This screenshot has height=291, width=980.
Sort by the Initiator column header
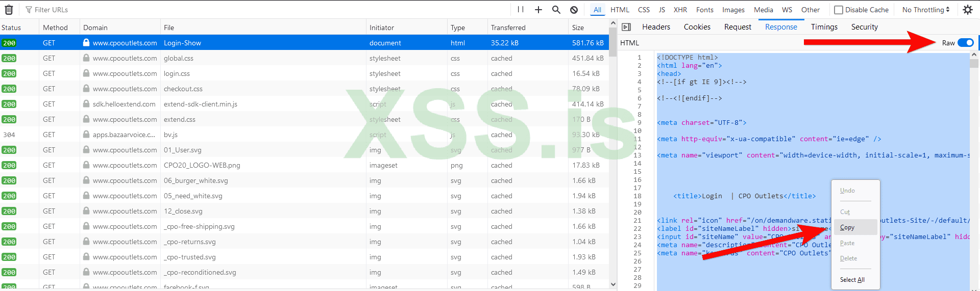point(407,28)
